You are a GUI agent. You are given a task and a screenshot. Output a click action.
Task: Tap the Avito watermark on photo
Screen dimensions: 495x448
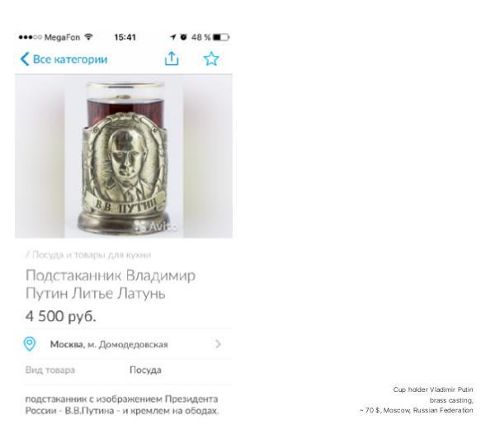tap(156, 226)
